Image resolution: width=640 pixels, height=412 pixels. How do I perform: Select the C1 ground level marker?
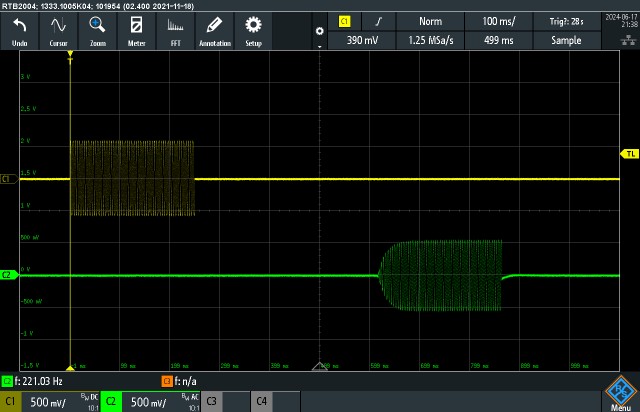point(9,179)
